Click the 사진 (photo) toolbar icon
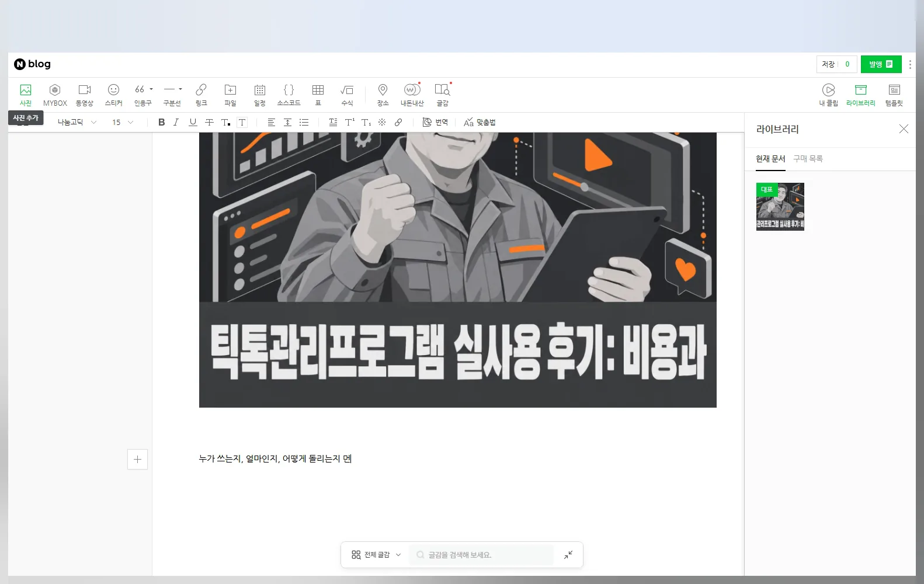 click(26, 95)
